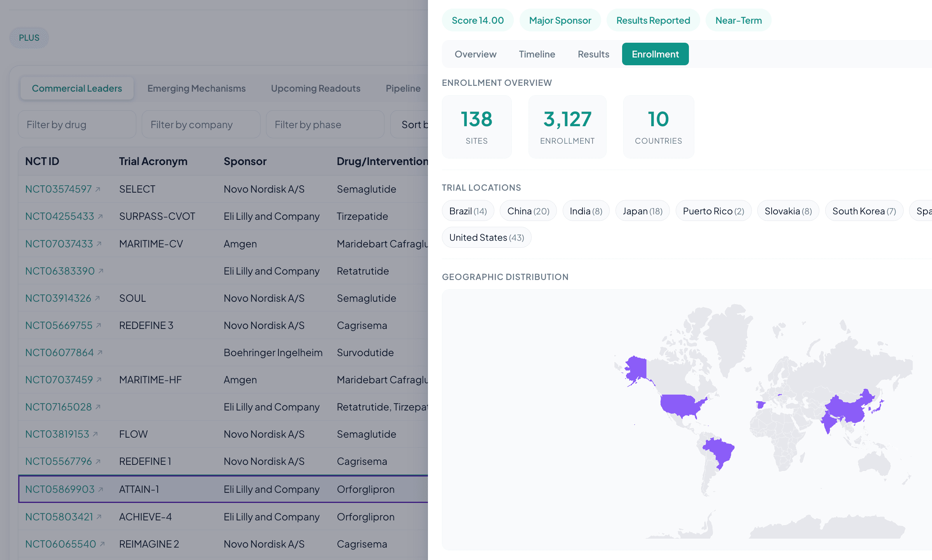The height and width of the screenshot is (560, 932).
Task: Click external link arrow next to NCT04255433
Action: pos(100,217)
